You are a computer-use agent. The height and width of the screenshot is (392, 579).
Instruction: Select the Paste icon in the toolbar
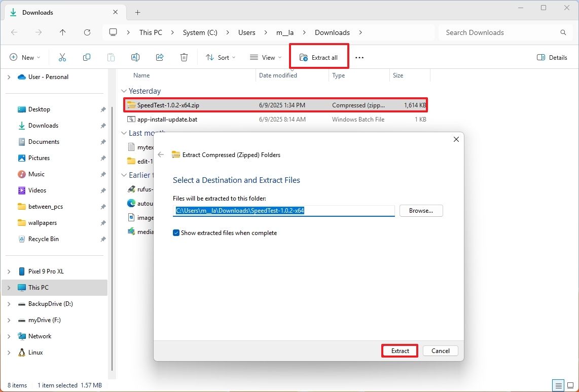[111, 57]
